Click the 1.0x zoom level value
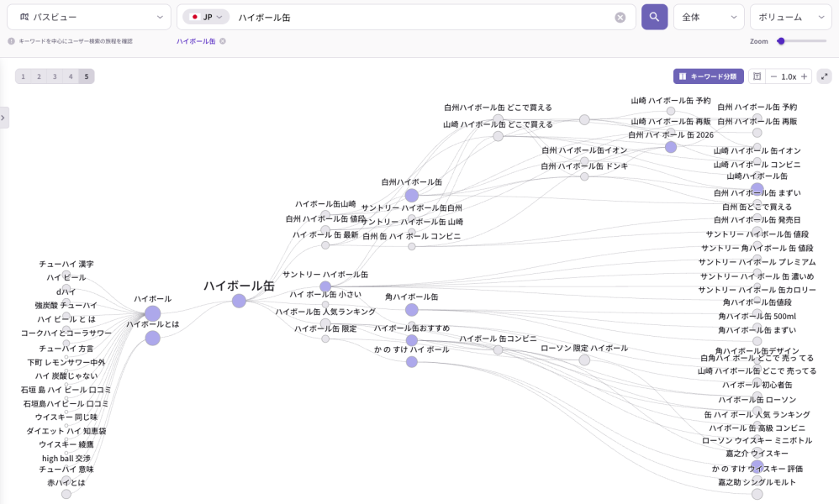The image size is (839, 504). point(789,76)
